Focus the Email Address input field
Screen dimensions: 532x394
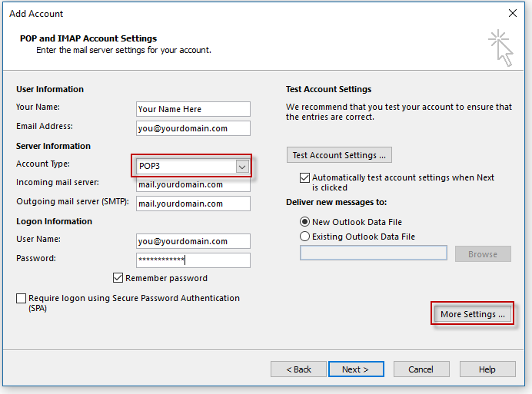coord(193,128)
